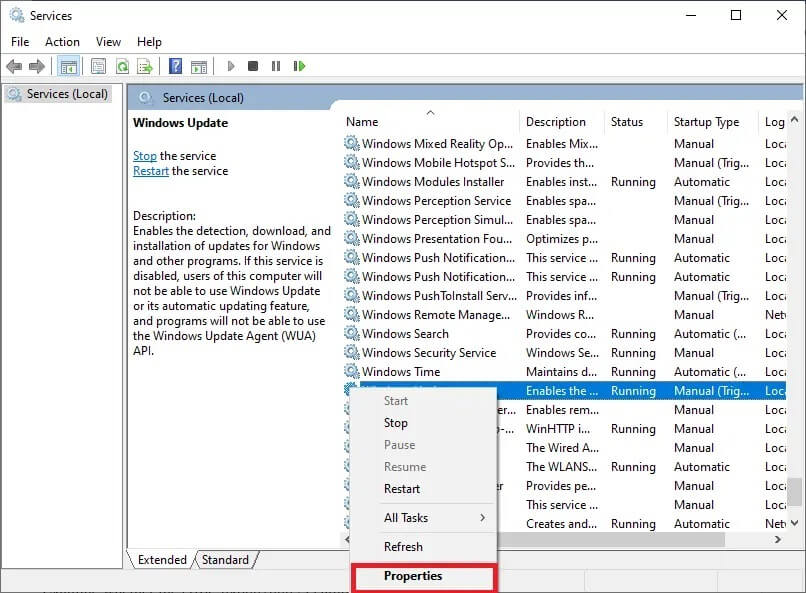Click the Stop the service link
This screenshot has width=806, height=593.
145,156
